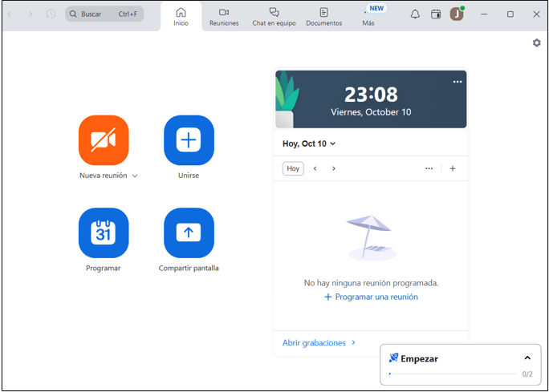This screenshot has width=549, height=392.
Task: Click the Unirse plus icon
Action: coord(189,140)
